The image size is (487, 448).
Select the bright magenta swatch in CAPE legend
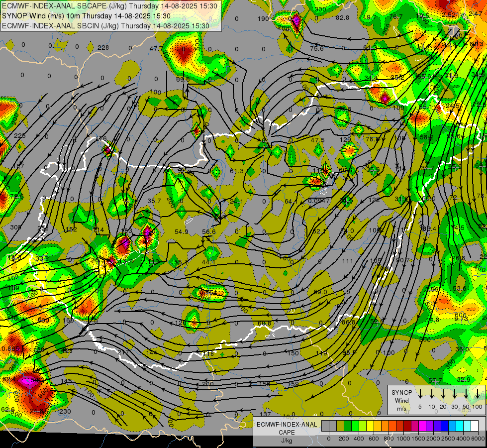422,426
